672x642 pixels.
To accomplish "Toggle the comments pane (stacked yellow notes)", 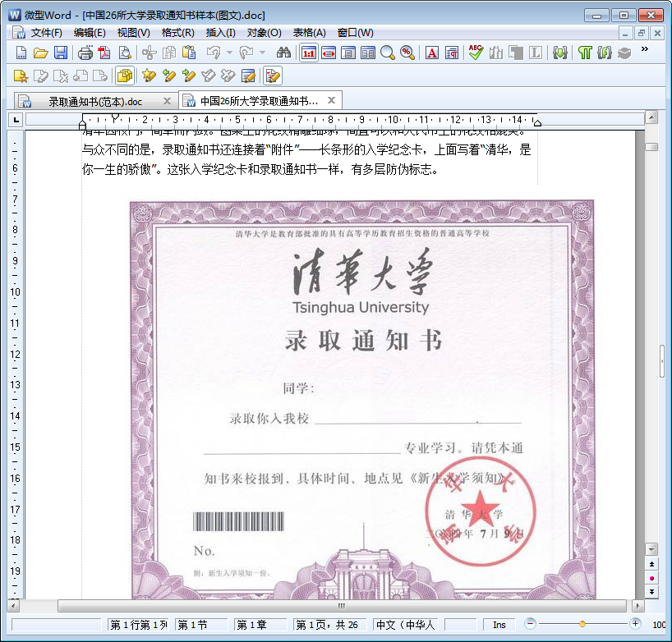I will click(x=125, y=76).
